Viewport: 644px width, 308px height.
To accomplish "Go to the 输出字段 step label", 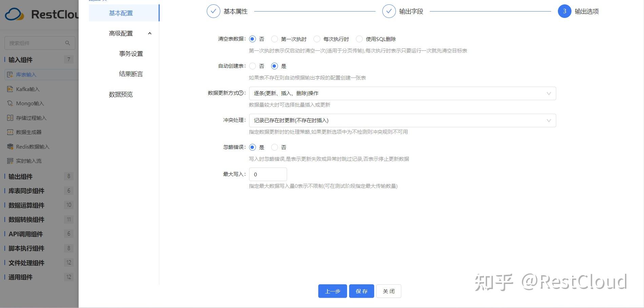I will pos(411,11).
